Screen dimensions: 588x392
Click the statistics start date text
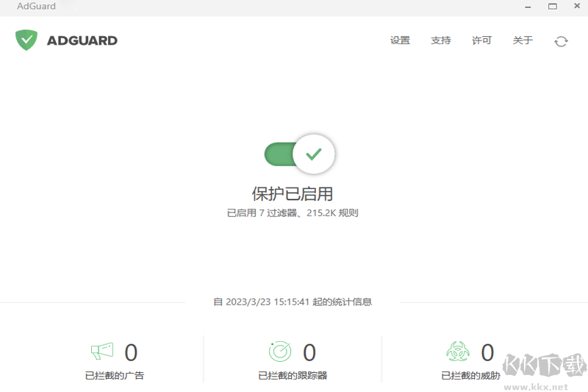click(293, 302)
